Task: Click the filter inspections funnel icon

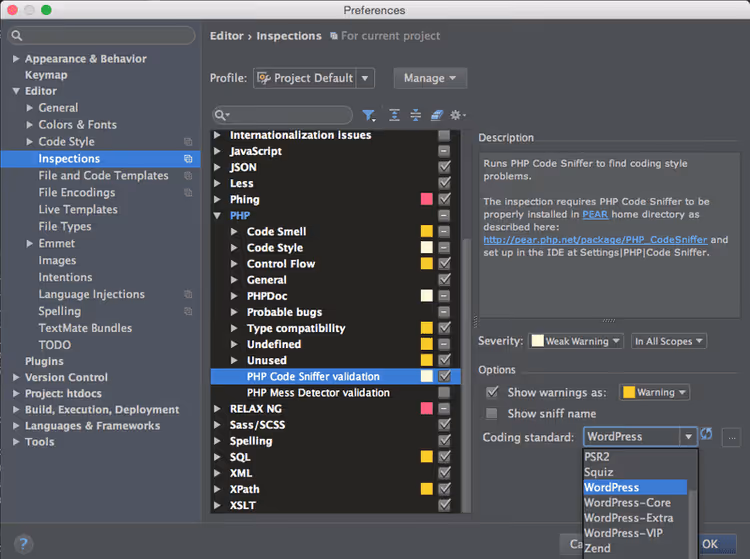Action: click(368, 115)
